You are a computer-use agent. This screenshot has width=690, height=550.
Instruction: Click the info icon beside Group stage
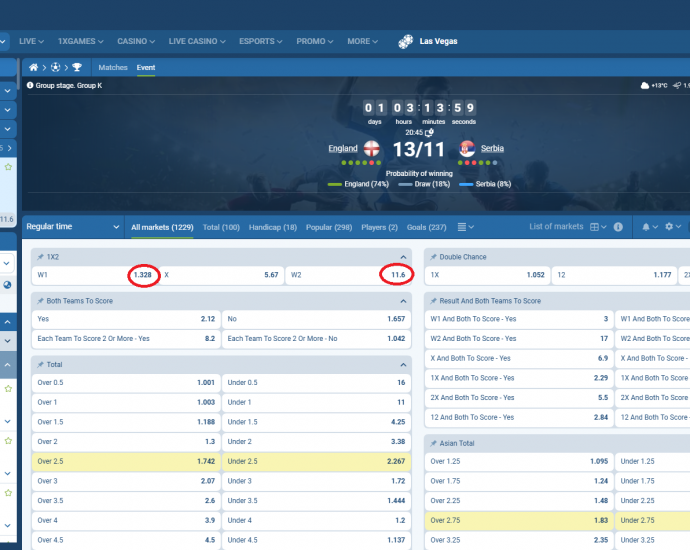pos(30,85)
